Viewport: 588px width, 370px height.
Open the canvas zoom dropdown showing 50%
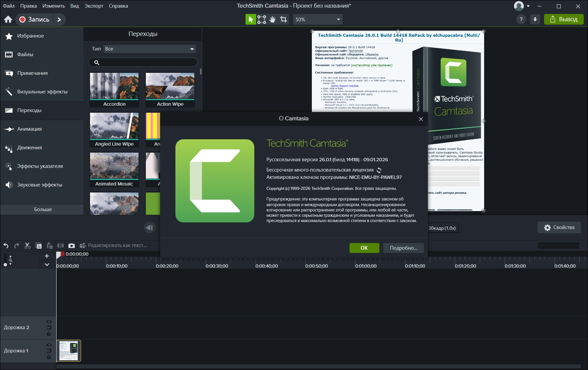(318, 20)
